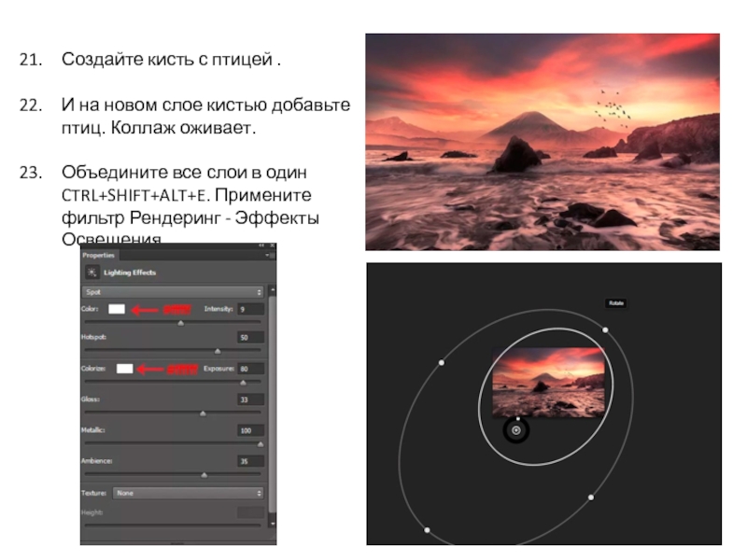Click the Exposure value field showing 80
The image size is (747, 560).
coord(250,369)
